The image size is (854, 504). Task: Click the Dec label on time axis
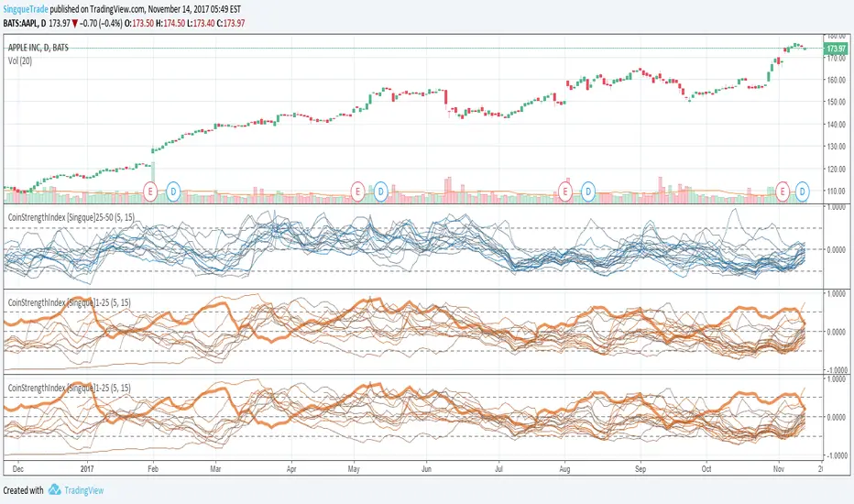pos(18,468)
